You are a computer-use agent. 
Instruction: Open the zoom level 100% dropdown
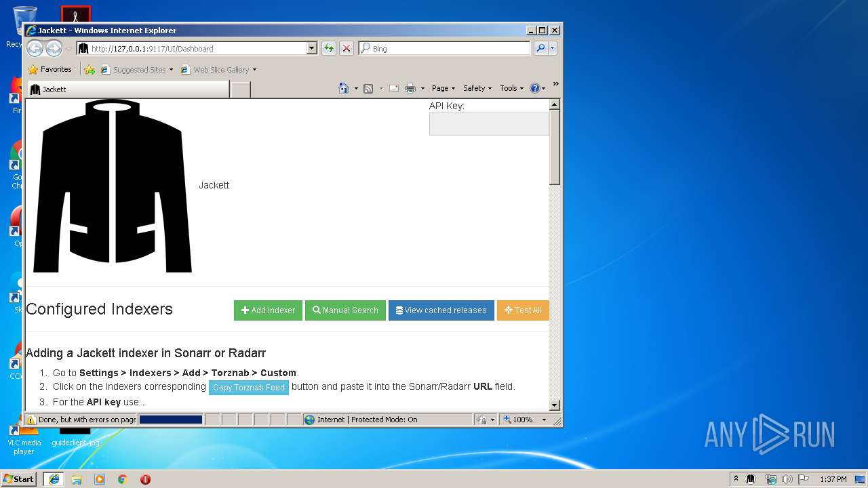point(543,420)
